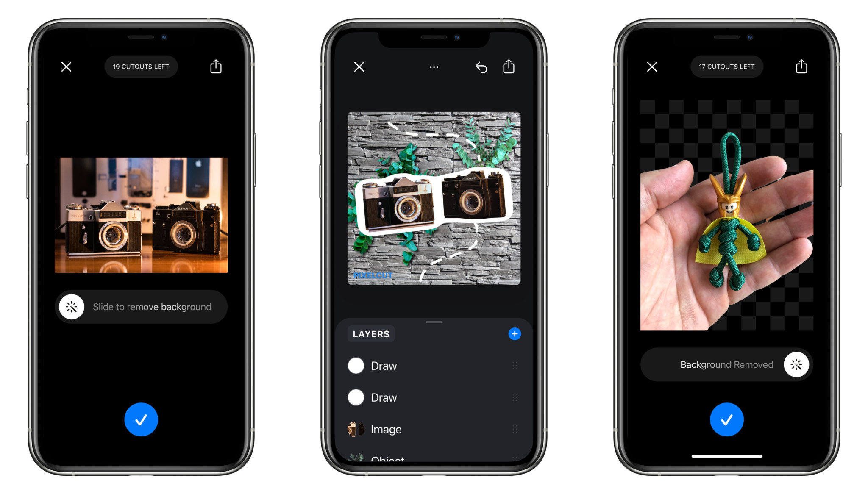Tap the background removal slider icon
The width and height of the screenshot is (868, 494).
pos(72,307)
